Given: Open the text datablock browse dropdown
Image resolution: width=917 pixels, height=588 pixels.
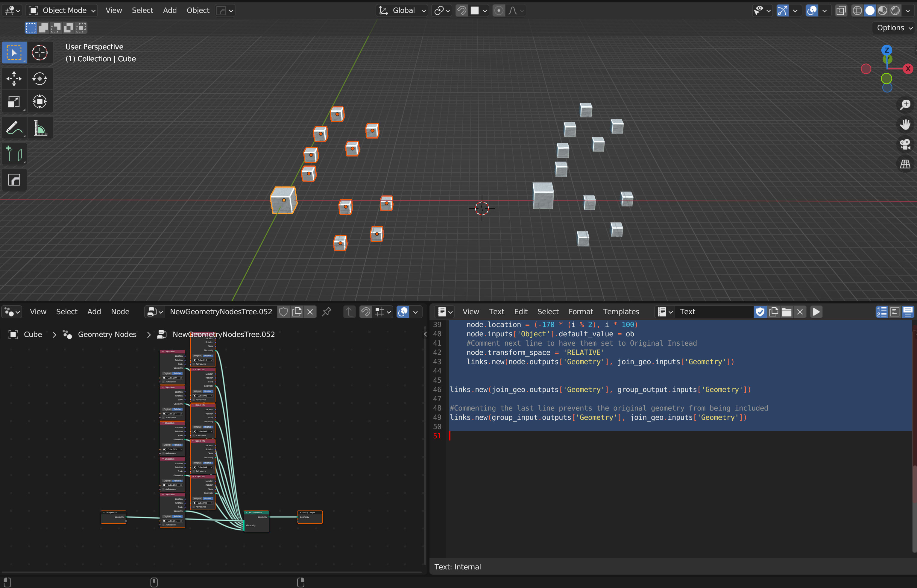Looking at the screenshot, I should 665,312.
